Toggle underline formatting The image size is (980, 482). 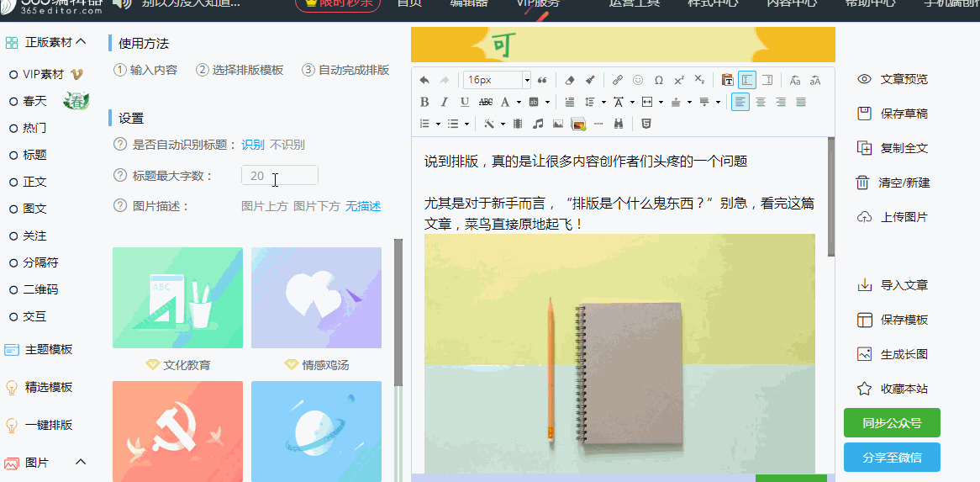465,102
